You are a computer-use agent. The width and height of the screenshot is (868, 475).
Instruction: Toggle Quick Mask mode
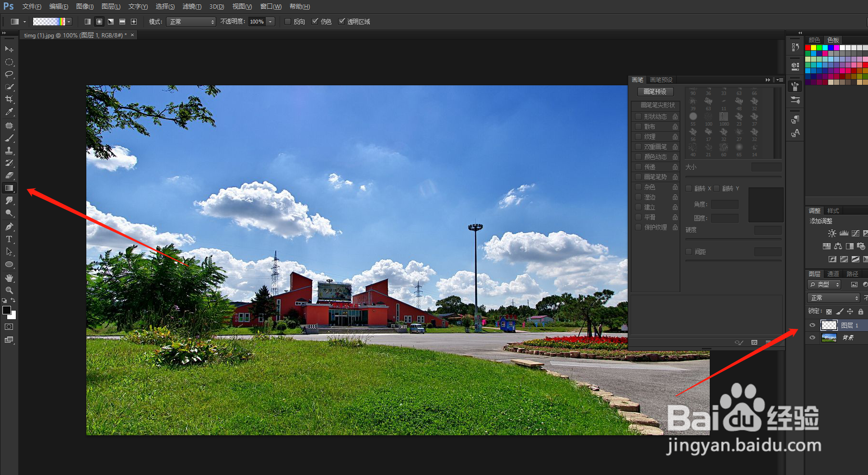click(x=9, y=327)
